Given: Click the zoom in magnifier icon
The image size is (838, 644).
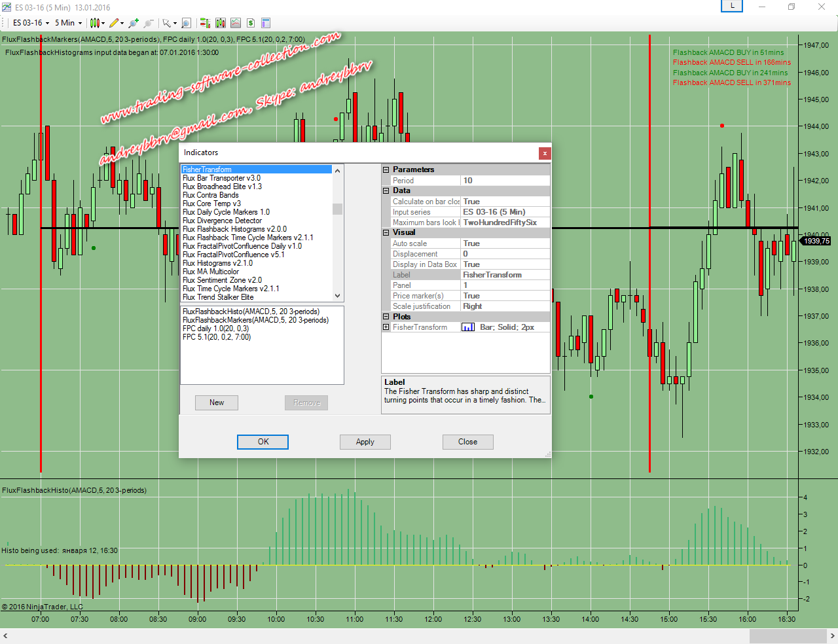Looking at the screenshot, I should pyautogui.click(x=134, y=23).
